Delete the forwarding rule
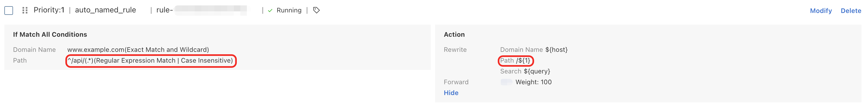Screen dimensions: 868x108 point(850,11)
